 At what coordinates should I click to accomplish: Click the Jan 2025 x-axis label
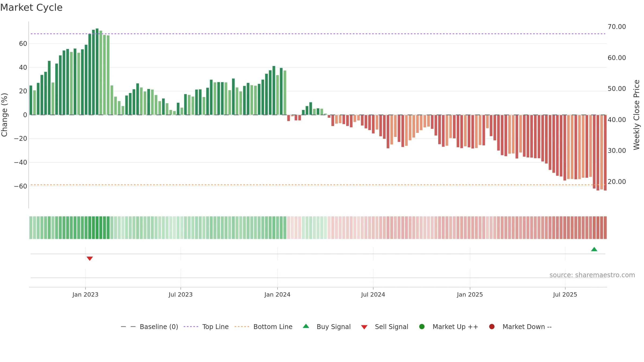coord(470,295)
